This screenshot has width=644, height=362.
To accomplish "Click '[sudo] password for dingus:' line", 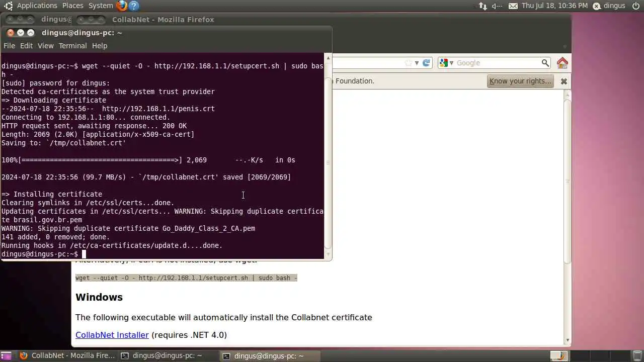I will click(x=56, y=83).
